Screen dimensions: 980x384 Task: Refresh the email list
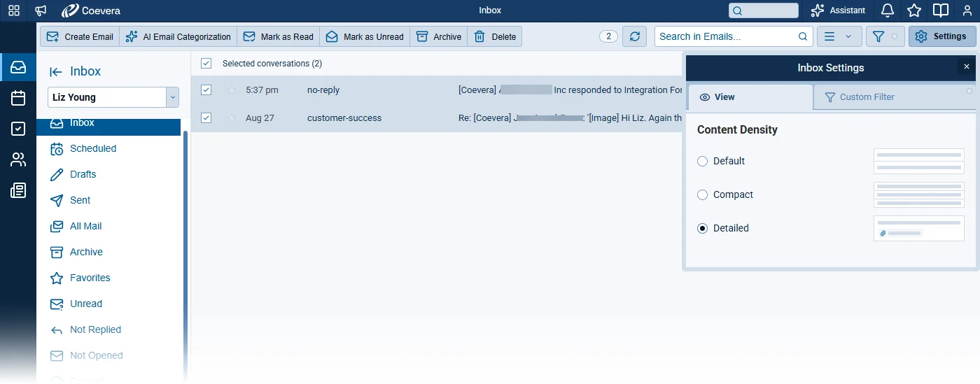[x=635, y=36]
